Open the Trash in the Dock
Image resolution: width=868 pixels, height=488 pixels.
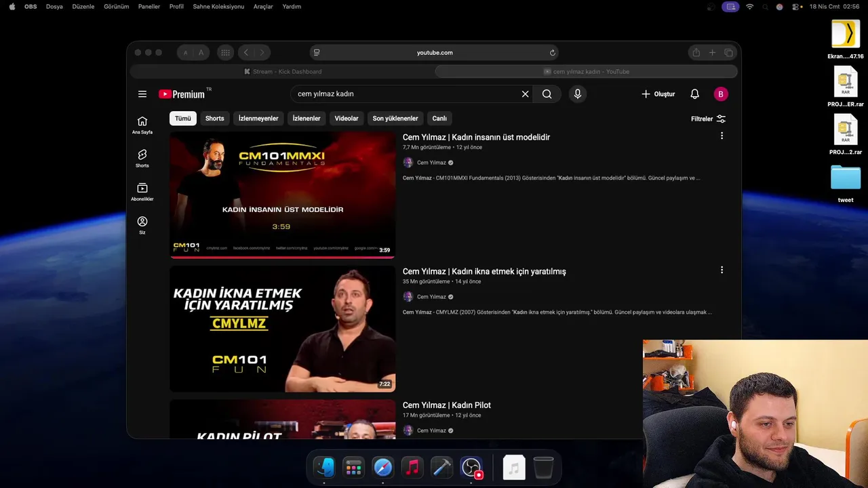543,468
